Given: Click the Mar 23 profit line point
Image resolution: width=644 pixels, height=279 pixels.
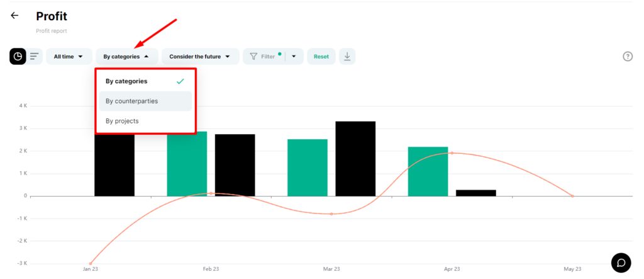Looking at the screenshot, I should pyautogui.click(x=331, y=214).
